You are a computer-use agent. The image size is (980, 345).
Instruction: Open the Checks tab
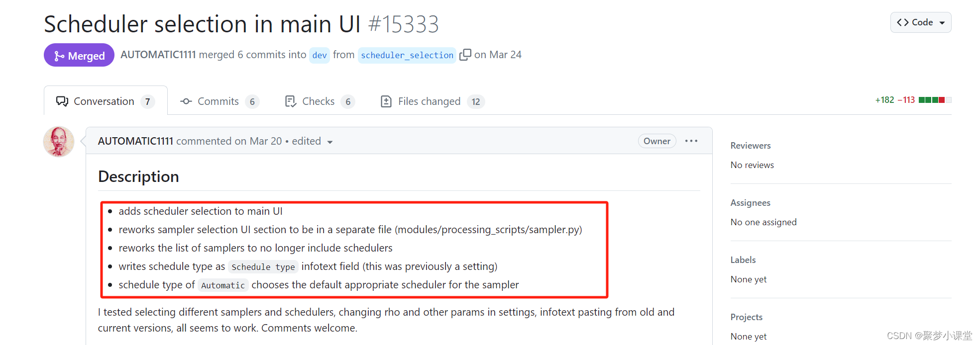coord(319,101)
